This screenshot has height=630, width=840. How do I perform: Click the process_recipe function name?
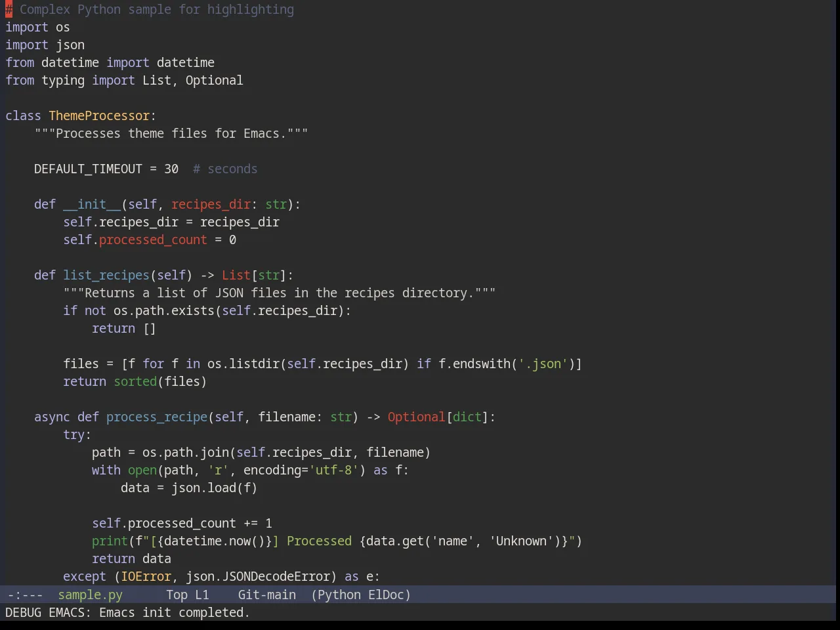[x=157, y=417]
